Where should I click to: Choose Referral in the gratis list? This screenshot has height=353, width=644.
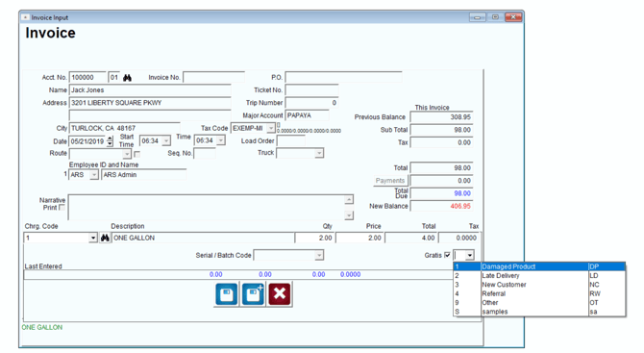coord(539,293)
